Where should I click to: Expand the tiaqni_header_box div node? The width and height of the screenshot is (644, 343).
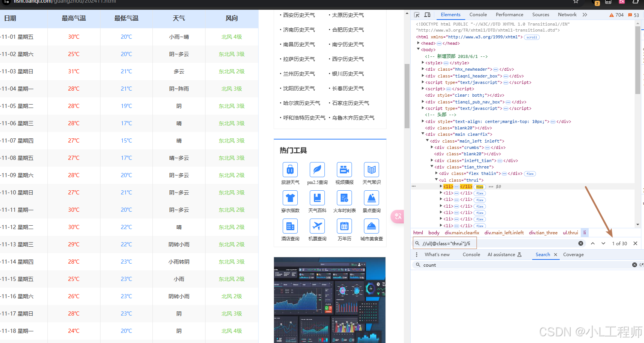423,76
